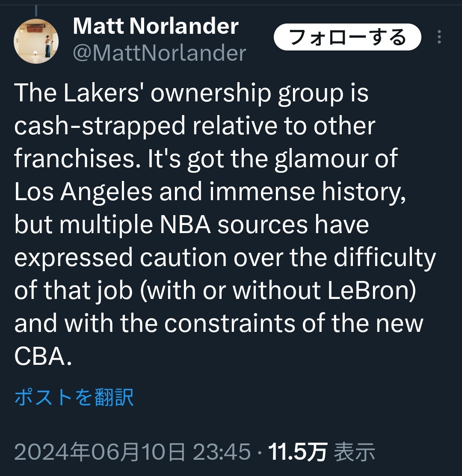Tap the final "CBA." line of the tweet
The height and width of the screenshot is (476, 462).
click(43, 356)
